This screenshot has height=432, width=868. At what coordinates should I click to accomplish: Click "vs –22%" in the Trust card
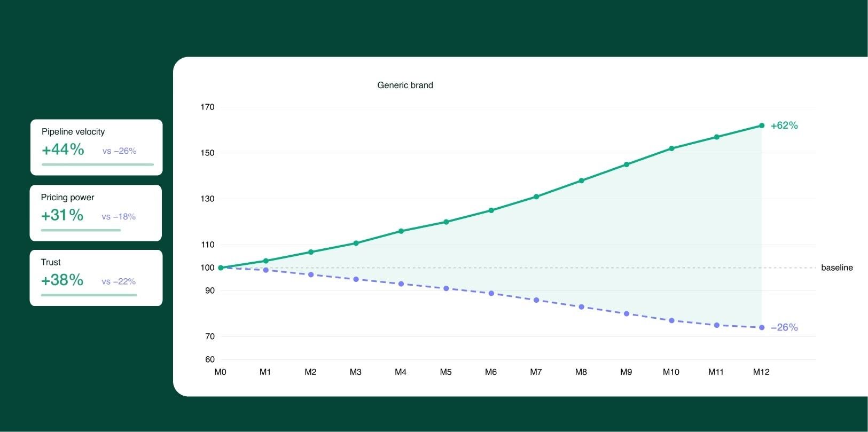coord(119,282)
